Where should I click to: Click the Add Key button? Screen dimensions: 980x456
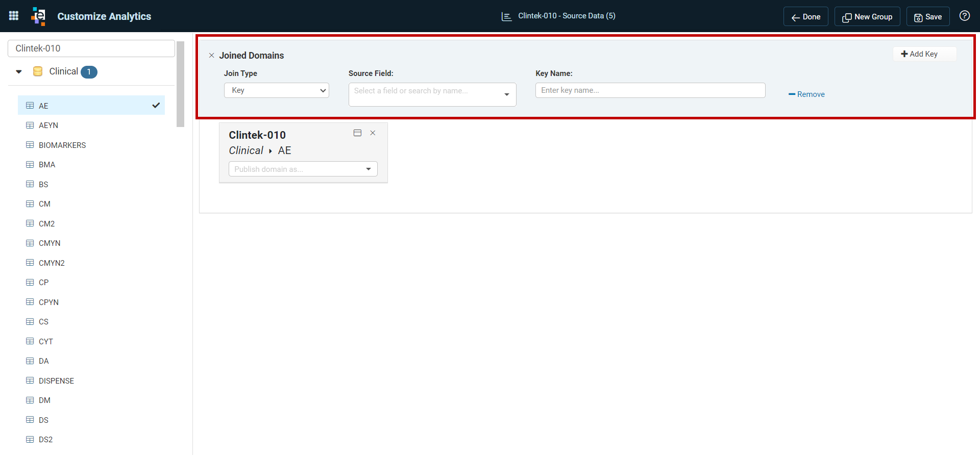[x=924, y=54]
